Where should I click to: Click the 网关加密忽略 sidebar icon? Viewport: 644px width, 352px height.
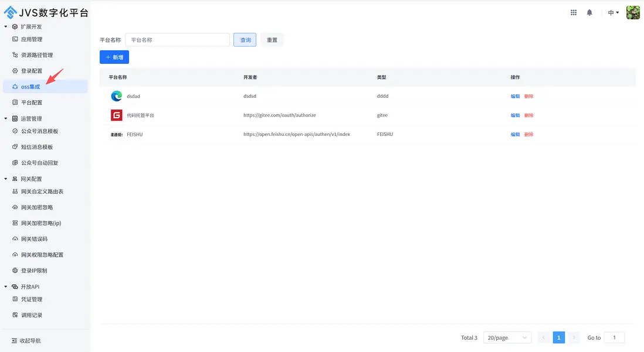click(x=15, y=207)
